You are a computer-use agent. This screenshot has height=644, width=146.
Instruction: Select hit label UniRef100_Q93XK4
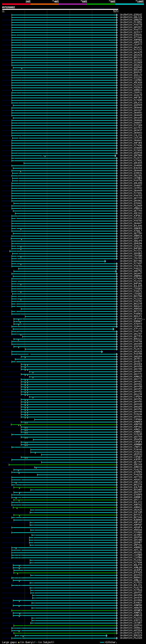click(131, 364)
